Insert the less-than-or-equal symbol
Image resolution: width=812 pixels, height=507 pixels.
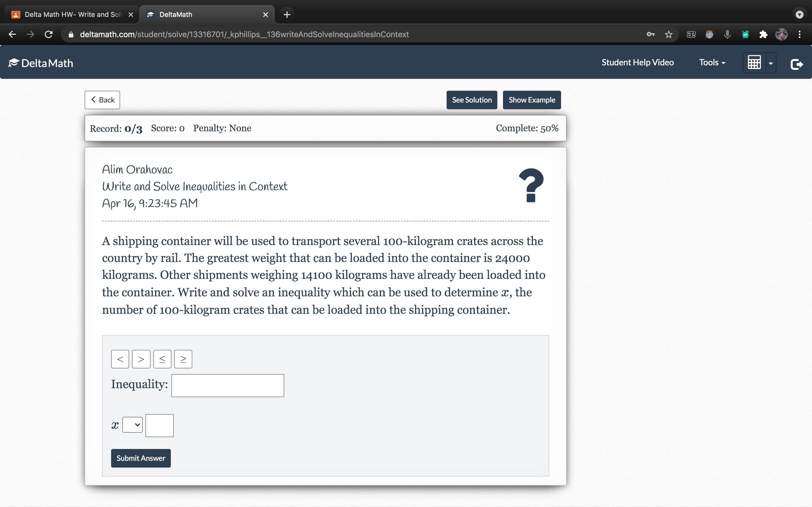pos(162,359)
